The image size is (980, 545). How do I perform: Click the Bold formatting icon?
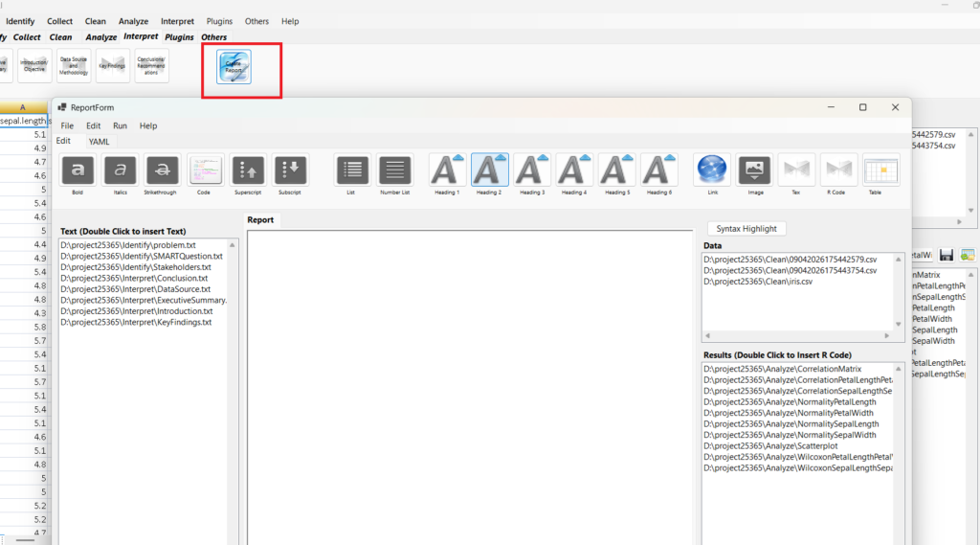click(x=78, y=170)
